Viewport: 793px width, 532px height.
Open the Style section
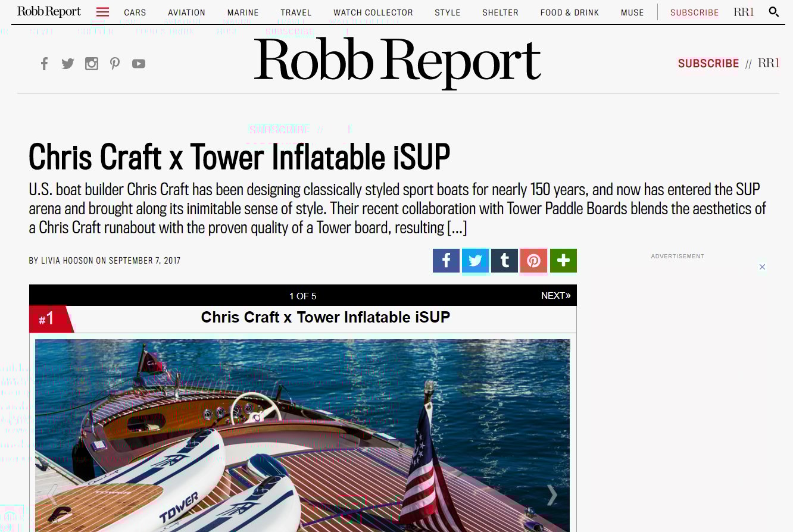coord(447,12)
